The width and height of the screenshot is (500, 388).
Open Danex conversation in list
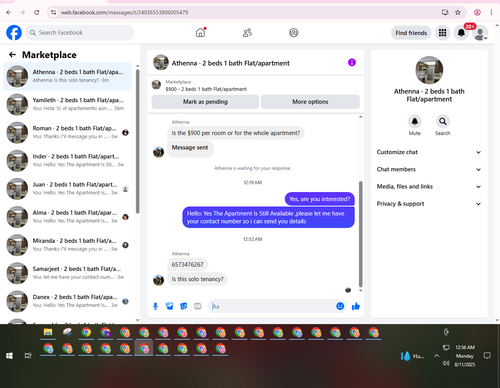coord(67,301)
